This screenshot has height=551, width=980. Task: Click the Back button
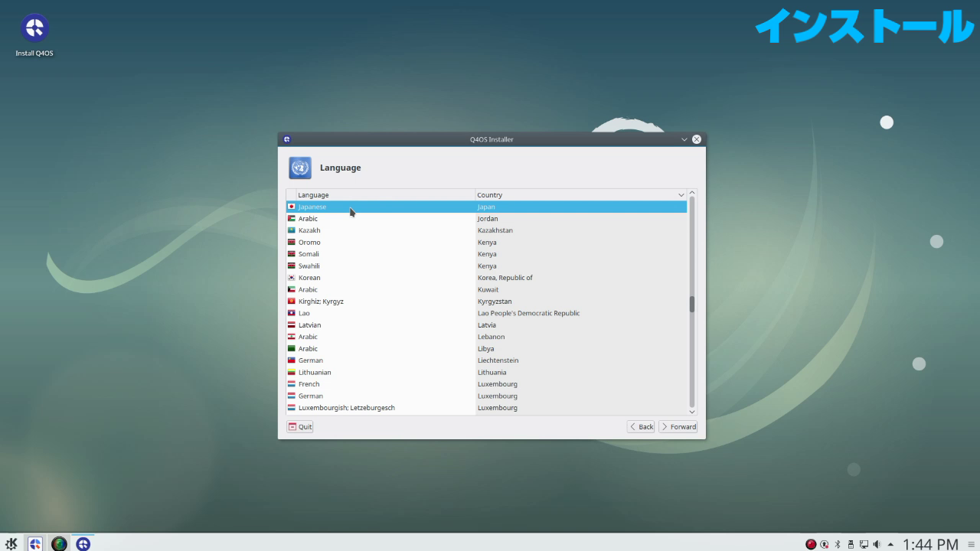[642, 427]
